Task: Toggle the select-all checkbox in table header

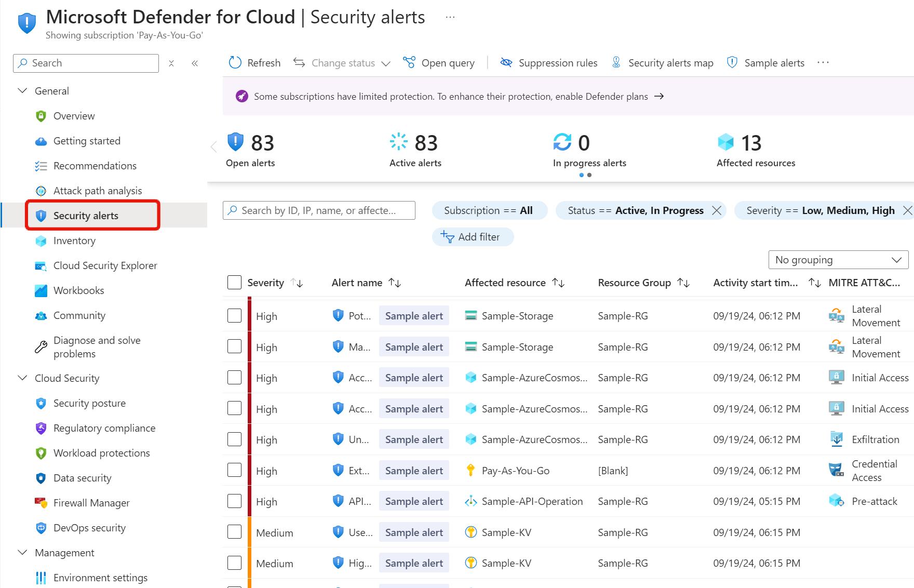Action: tap(234, 283)
